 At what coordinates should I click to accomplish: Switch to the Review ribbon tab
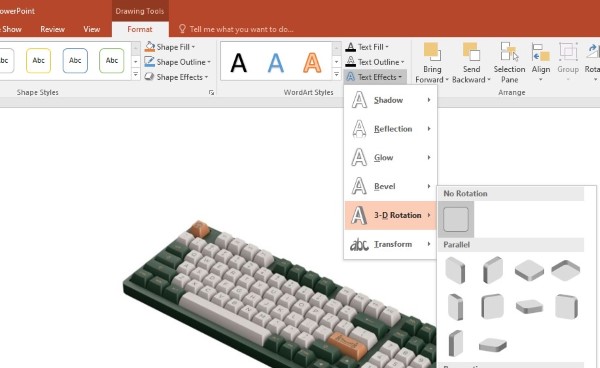point(52,29)
